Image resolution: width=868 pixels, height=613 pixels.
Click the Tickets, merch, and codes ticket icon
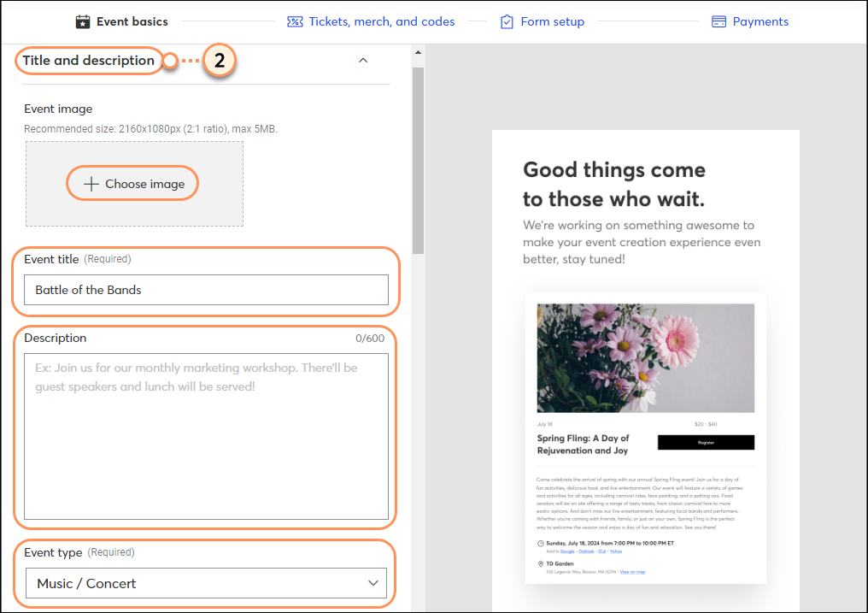295,21
